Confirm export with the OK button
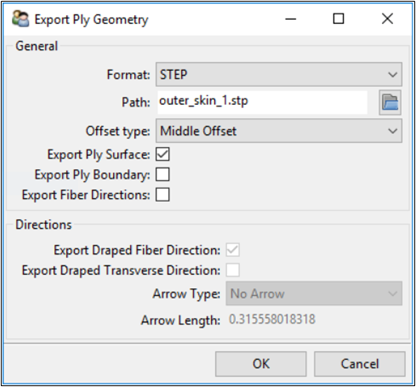This screenshot has height=387, width=416. 261,364
